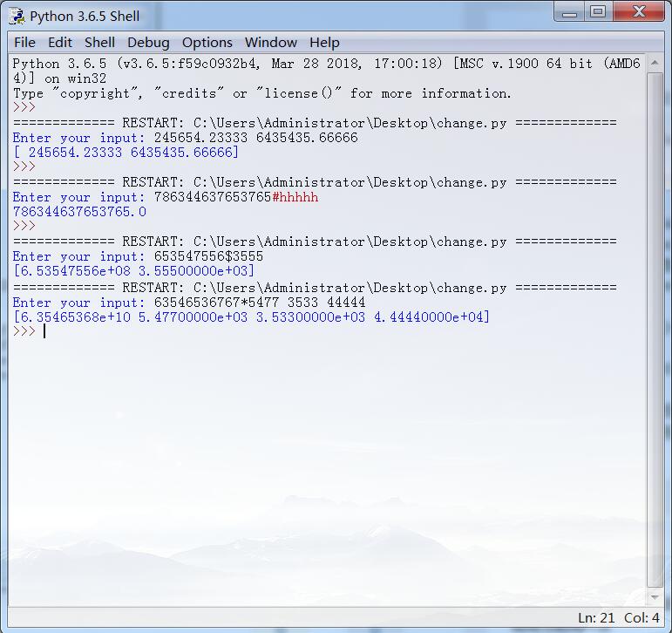This screenshot has height=633, width=672.
Task: Open the Edit menu
Action: (x=59, y=43)
